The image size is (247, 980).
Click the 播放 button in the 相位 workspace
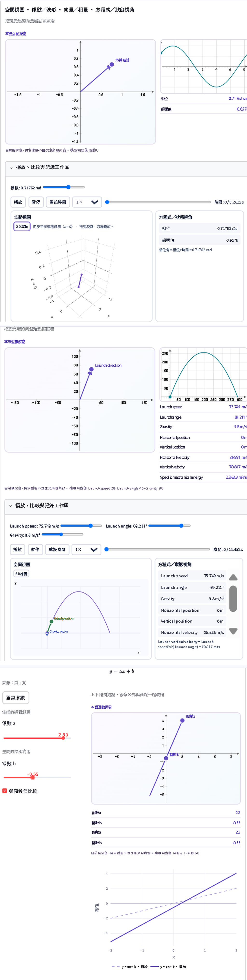pos(18,202)
